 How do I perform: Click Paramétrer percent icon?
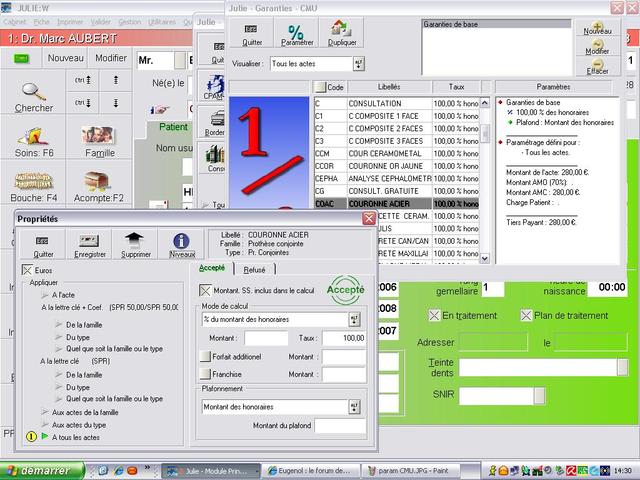[296, 33]
